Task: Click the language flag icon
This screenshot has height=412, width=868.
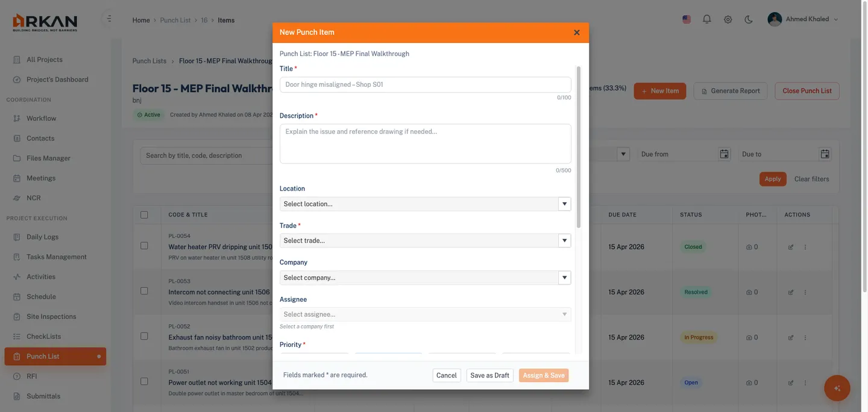Action: (687, 19)
